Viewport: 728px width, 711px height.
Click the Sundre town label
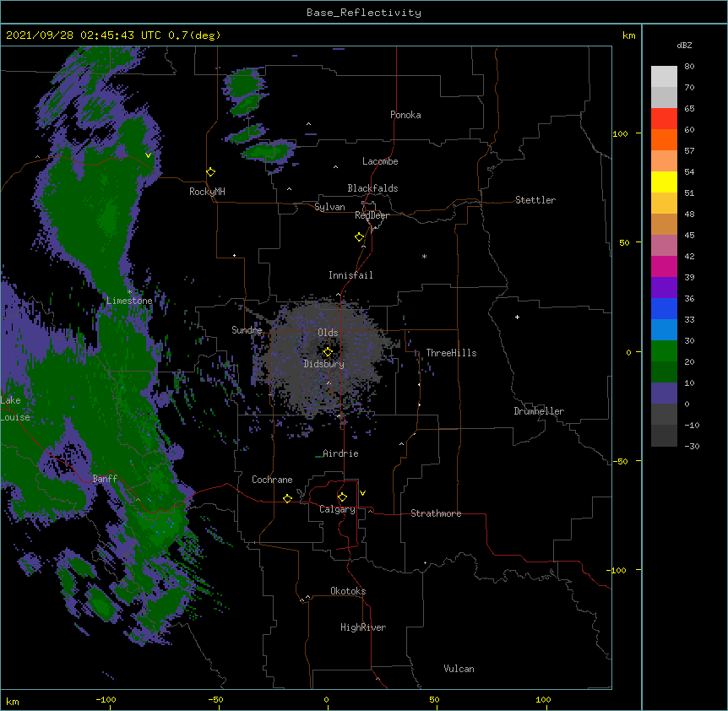tap(247, 330)
